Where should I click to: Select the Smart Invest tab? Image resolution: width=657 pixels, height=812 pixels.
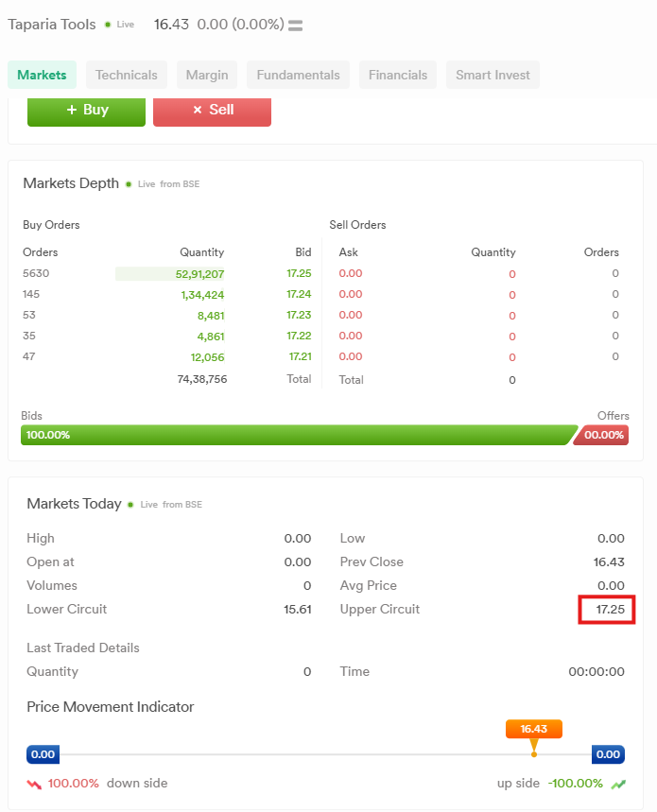(493, 75)
